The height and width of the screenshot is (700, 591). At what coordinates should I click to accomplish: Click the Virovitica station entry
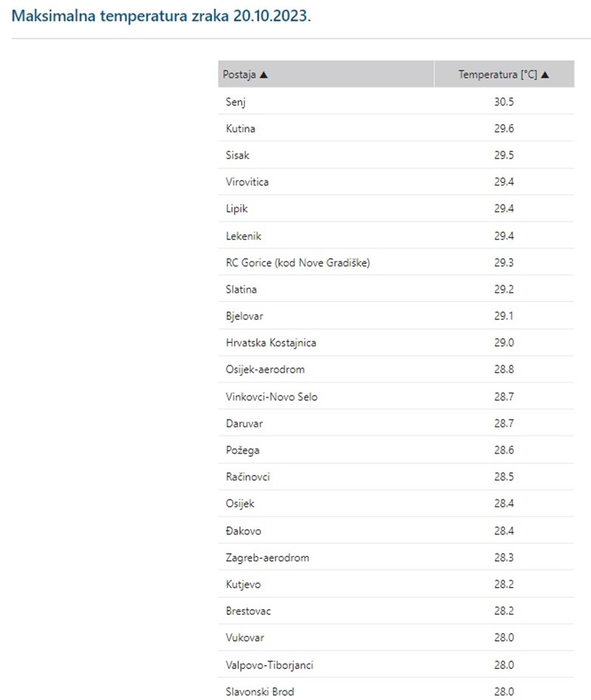(x=247, y=182)
